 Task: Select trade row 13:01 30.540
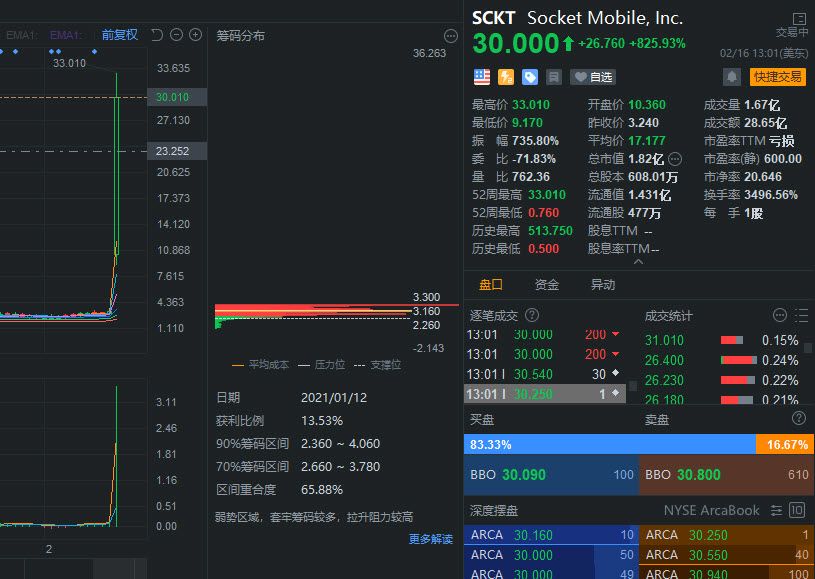coord(544,374)
